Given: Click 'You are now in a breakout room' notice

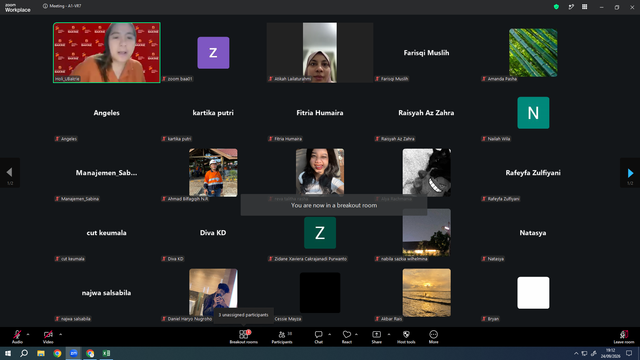Looking at the screenshot, I should 334,205.
